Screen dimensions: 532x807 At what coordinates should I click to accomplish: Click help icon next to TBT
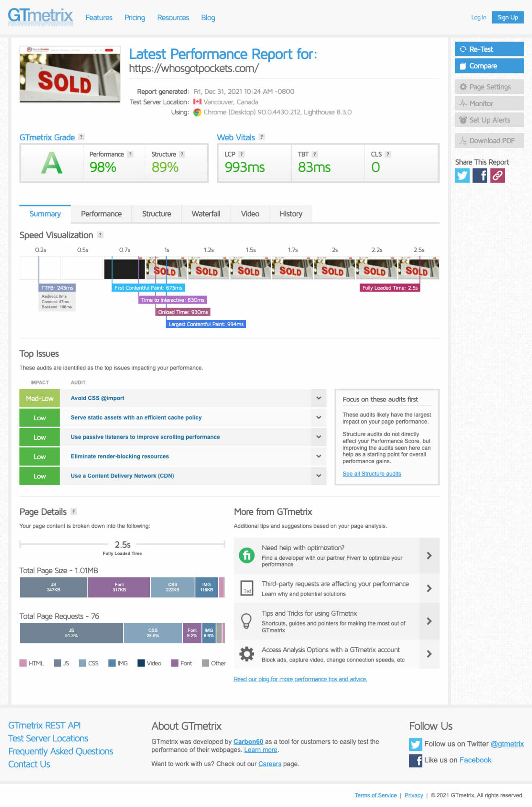coord(315,154)
